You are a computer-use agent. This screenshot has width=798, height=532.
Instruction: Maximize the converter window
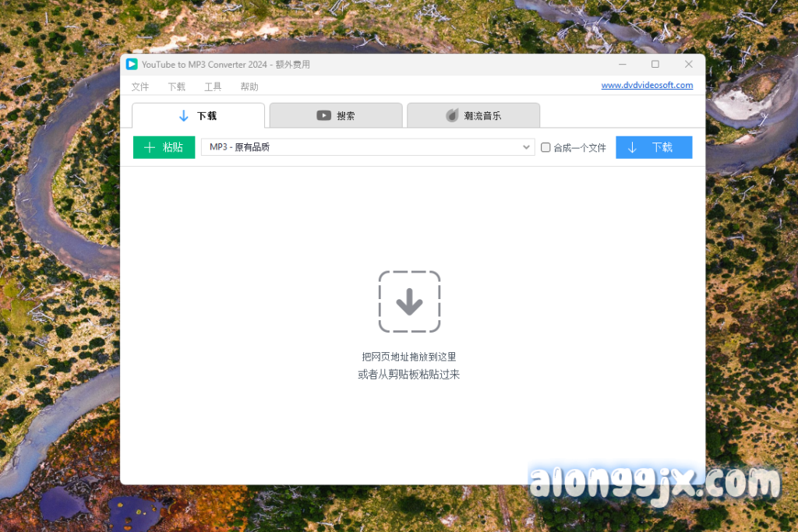coord(655,64)
